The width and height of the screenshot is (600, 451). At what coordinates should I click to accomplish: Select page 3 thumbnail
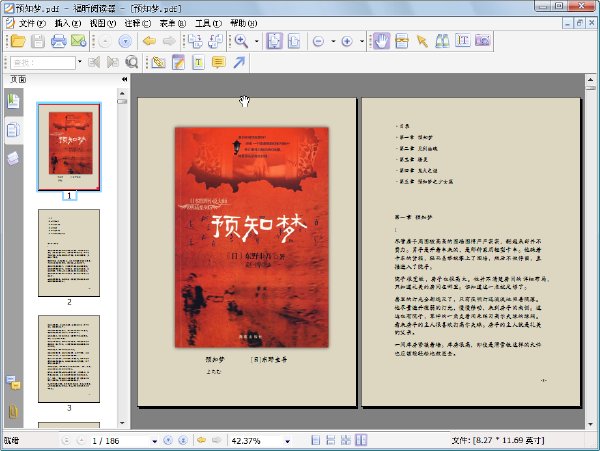pyautogui.click(x=69, y=359)
